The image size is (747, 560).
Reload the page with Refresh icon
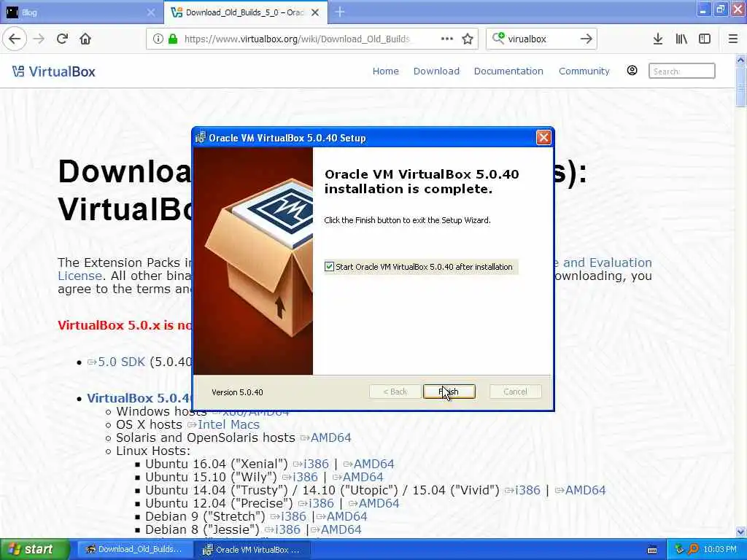pos(62,39)
